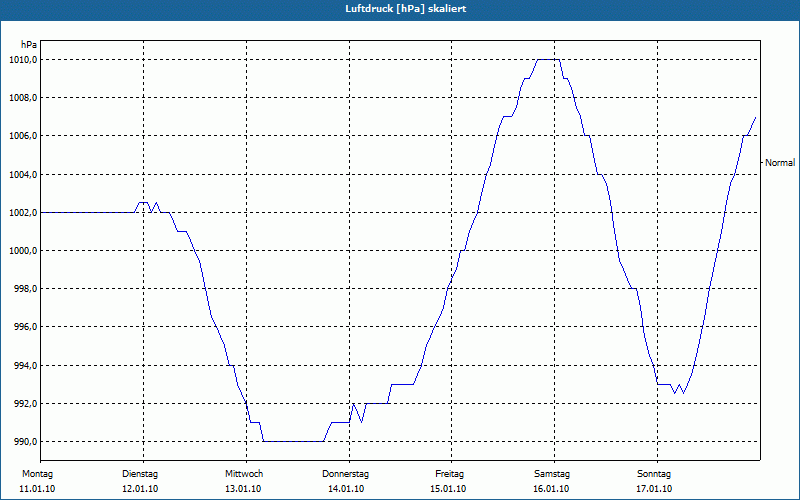The height and width of the screenshot is (500, 800).
Task: Click the 'Normal' marker label
Action: [x=780, y=163]
